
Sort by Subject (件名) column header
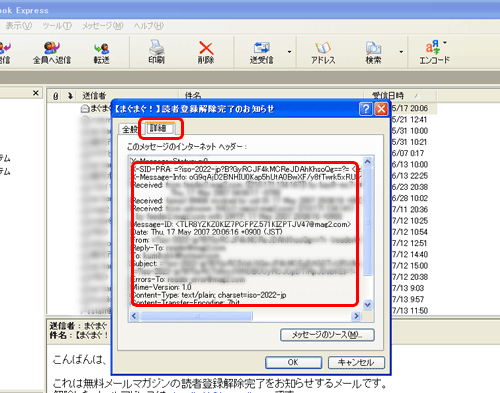coord(271,96)
